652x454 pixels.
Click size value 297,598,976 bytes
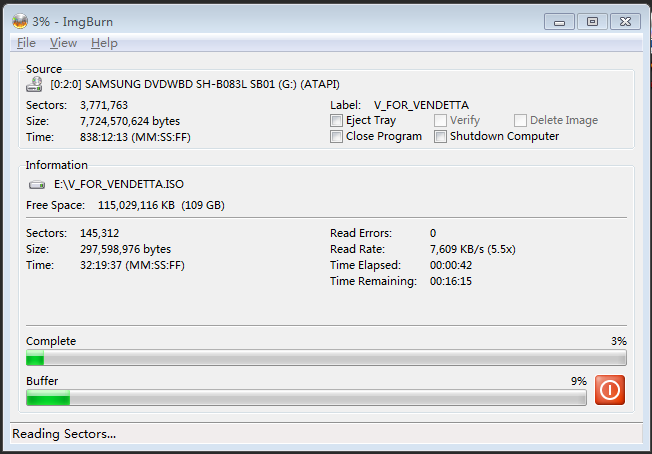(125, 249)
